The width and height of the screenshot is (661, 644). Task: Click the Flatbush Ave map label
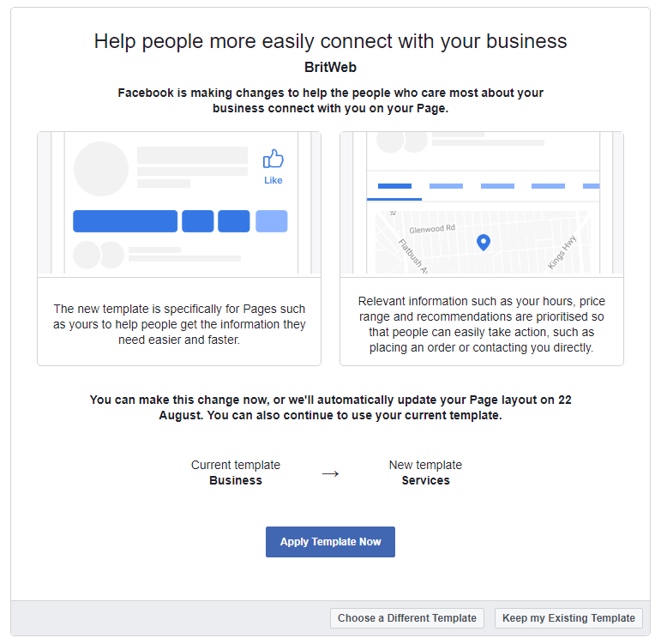pyautogui.click(x=413, y=256)
